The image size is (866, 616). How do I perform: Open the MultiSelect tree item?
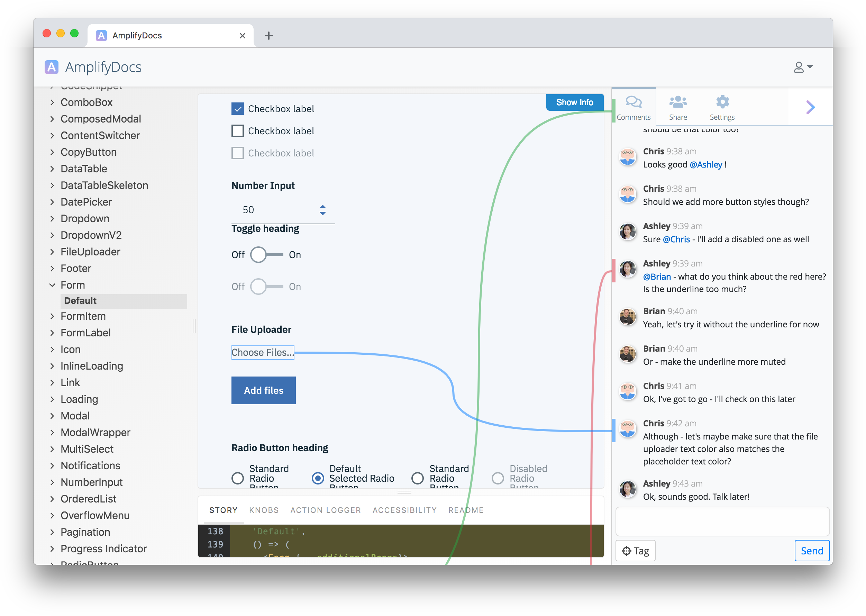click(82, 449)
